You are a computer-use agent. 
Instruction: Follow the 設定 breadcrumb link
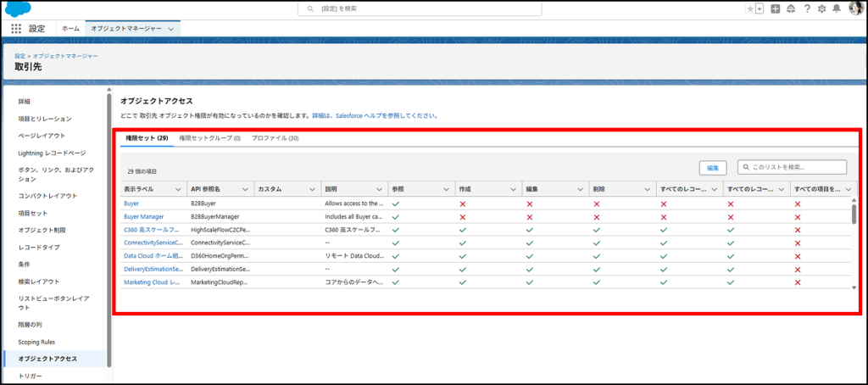[x=20, y=57]
